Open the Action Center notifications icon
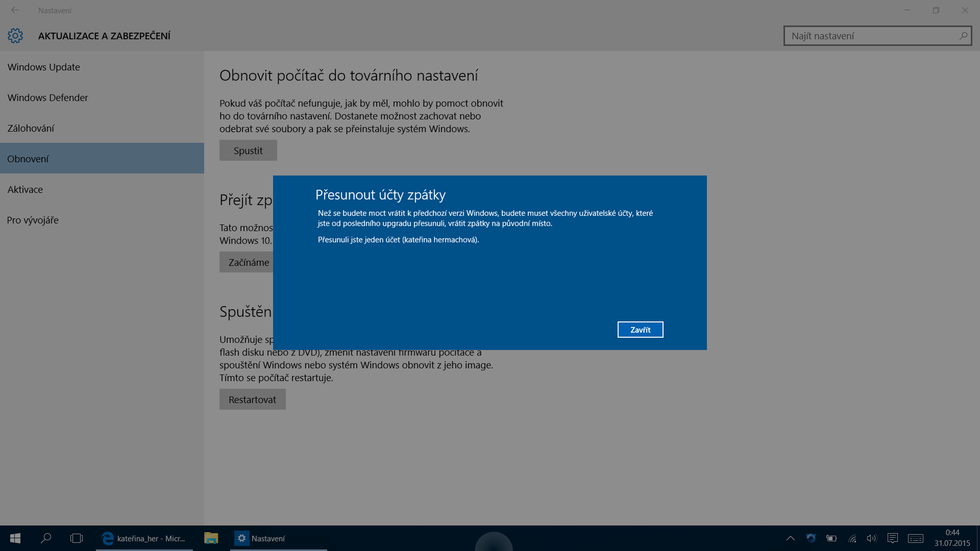 (x=892, y=538)
